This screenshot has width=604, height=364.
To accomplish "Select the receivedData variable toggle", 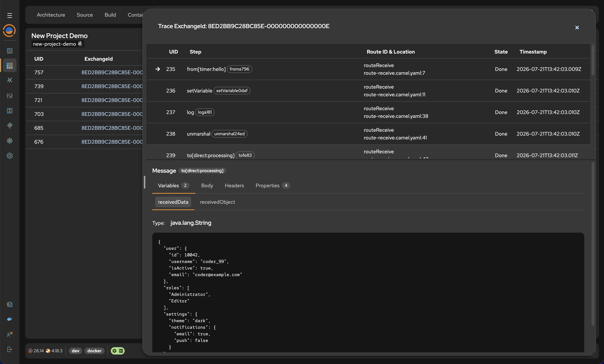I will tap(173, 202).
